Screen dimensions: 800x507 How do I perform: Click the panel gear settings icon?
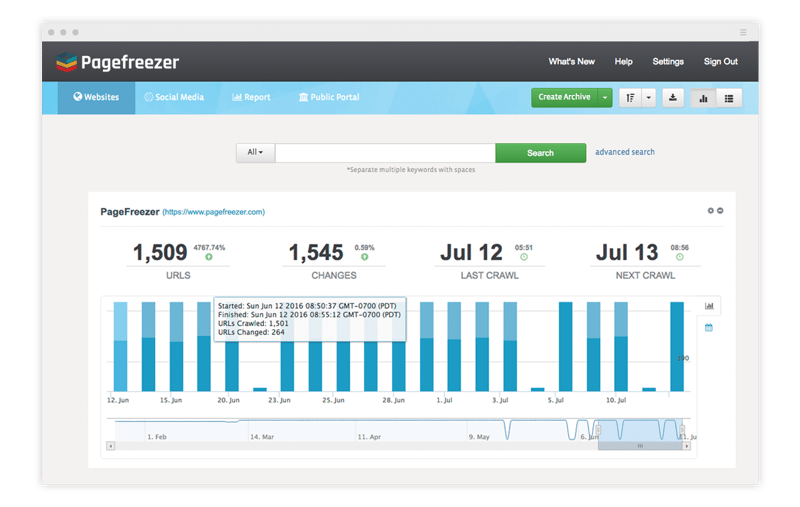711,211
